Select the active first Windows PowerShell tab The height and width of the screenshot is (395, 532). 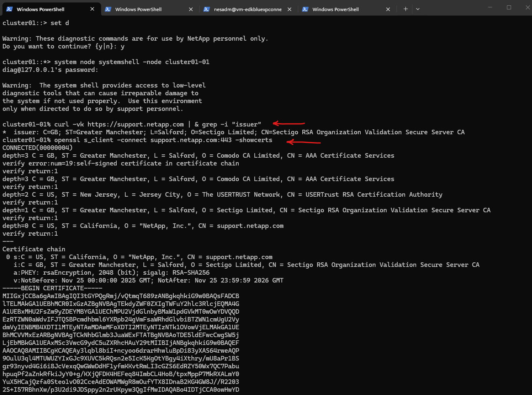(41, 9)
